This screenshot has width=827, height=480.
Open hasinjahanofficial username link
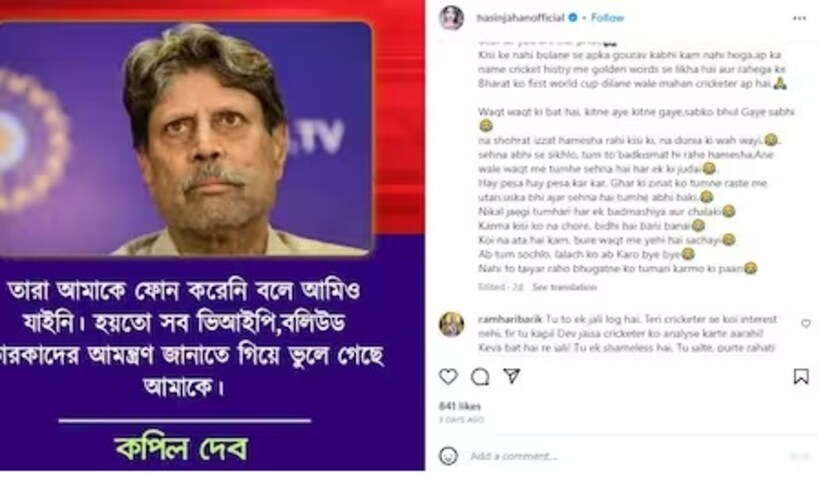click(x=520, y=17)
